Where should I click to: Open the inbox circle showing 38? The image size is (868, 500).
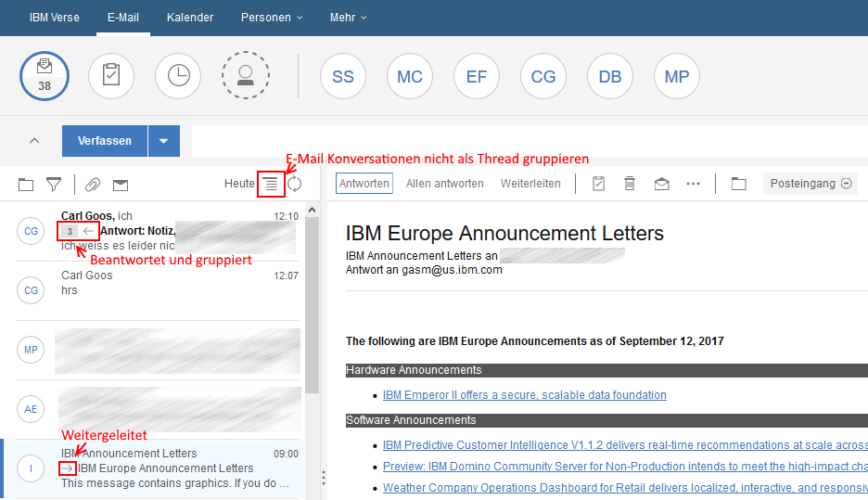point(45,76)
